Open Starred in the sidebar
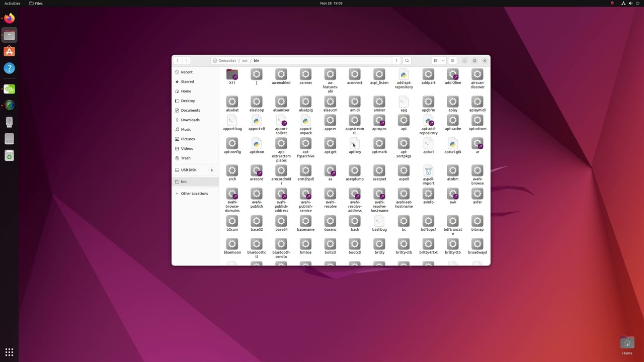This screenshot has height=362, width=644. (x=195, y=81)
